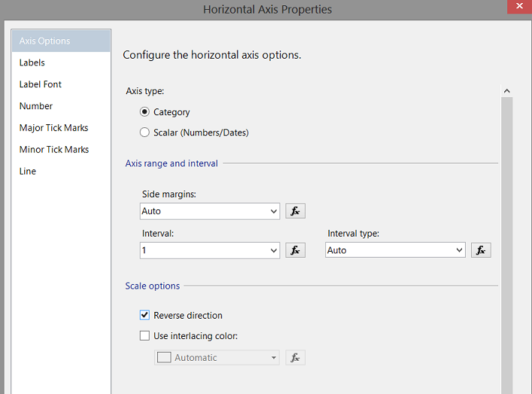Go to the Number page
Viewport: 532px width, 394px height.
(x=36, y=106)
